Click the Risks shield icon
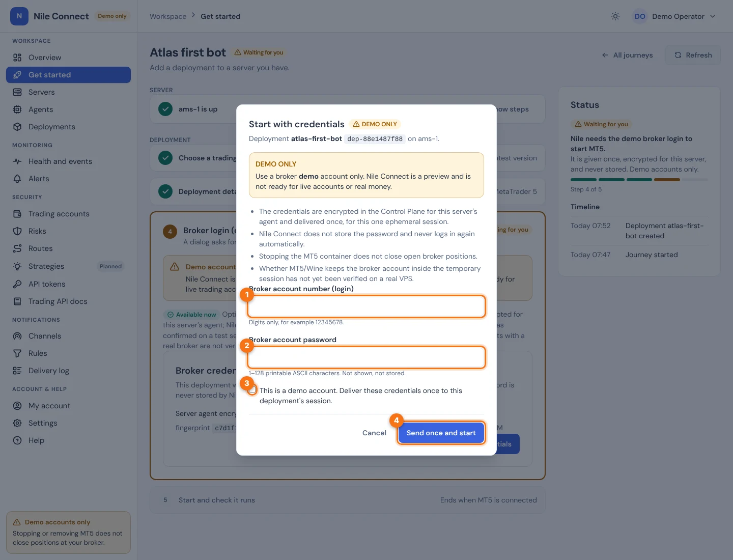733x560 pixels. click(17, 231)
